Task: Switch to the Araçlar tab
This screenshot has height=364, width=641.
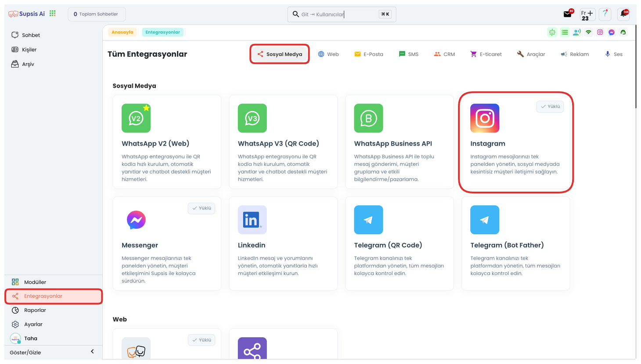Action: pos(531,54)
